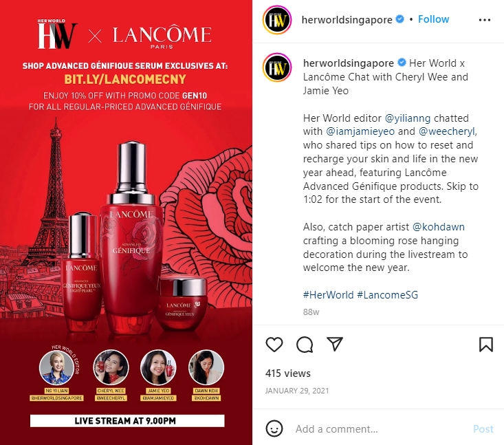Viewport: 504px width, 445px height.
Task: Open the #HerWorld hashtag
Action: coord(328,295)
